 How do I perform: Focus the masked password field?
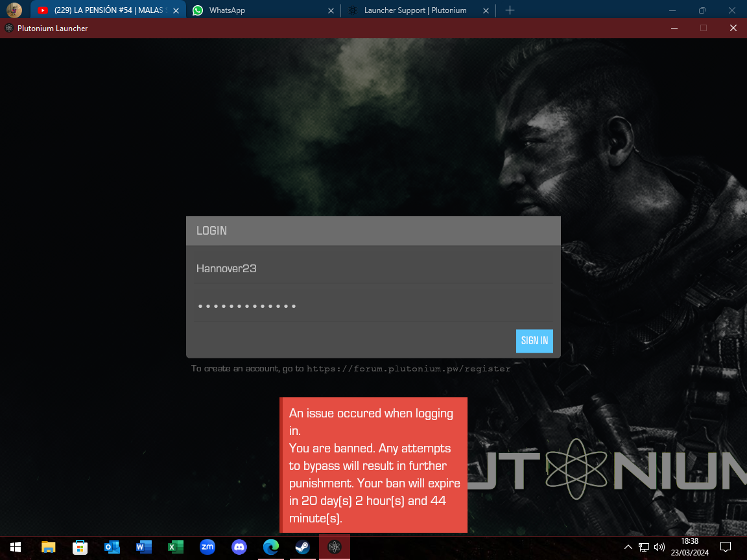(373, 306)
